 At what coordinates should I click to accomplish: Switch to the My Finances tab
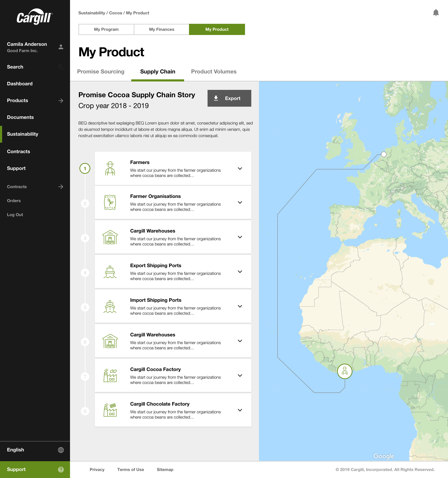[161, 29]
